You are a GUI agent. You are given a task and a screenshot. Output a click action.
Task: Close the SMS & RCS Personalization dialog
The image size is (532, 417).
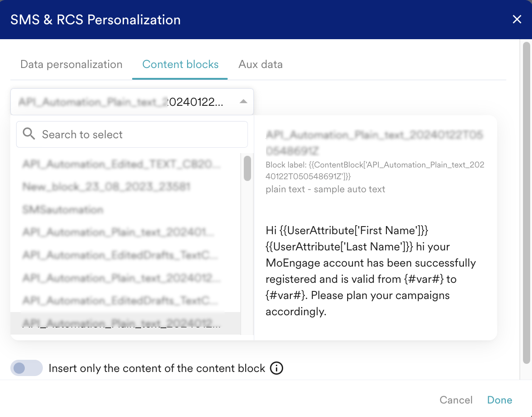517,19
